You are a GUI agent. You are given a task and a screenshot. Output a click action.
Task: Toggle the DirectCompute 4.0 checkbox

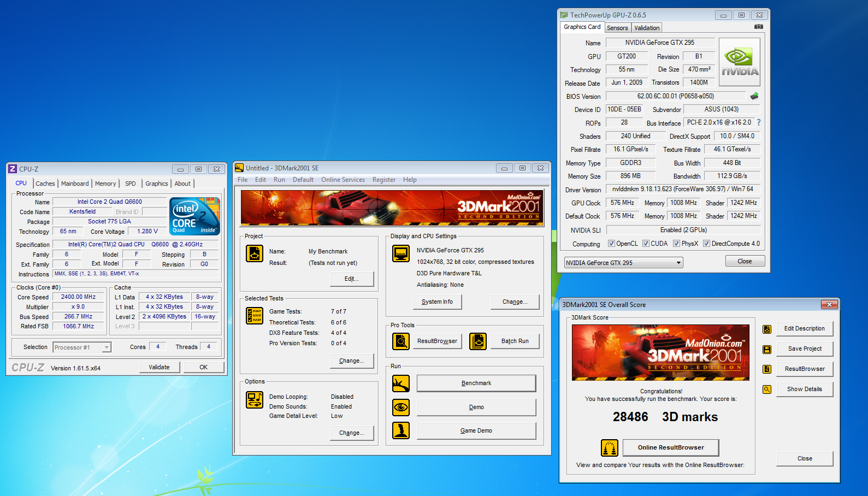tap(706, 244)
